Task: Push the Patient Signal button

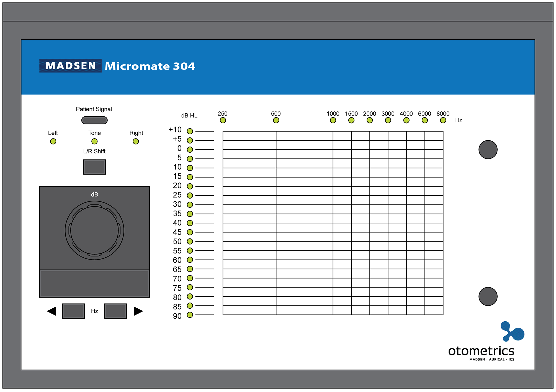Action: coord(94,120)
